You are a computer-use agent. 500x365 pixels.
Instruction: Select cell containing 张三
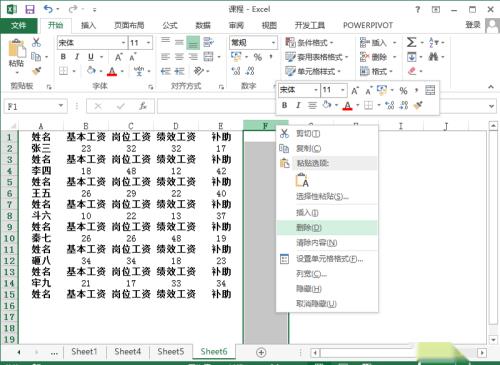tap(41, 148)
